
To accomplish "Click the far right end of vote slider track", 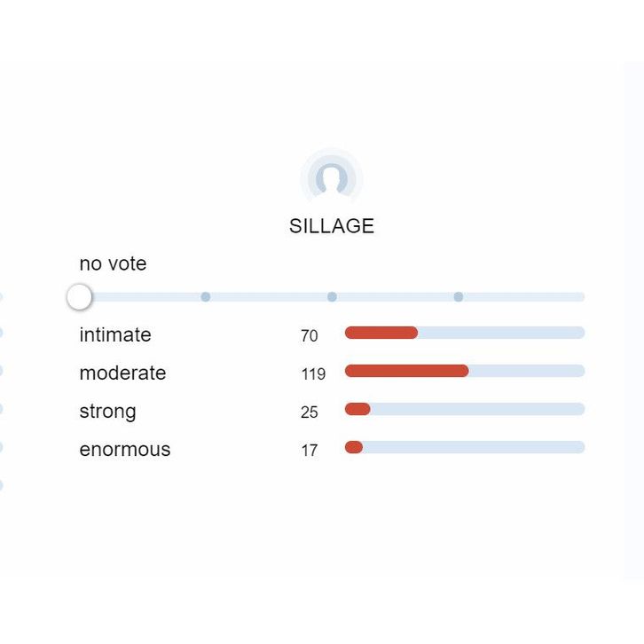I will [x=580, y=297].
